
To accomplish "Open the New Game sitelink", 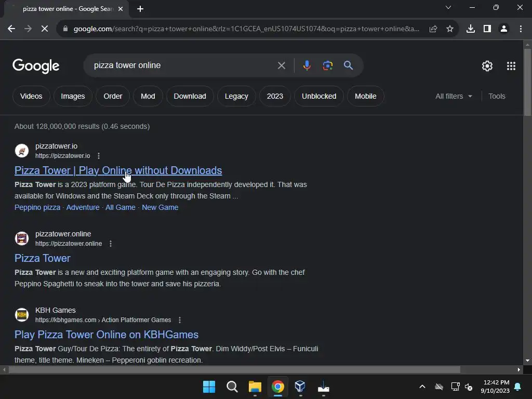I will 160,207.
